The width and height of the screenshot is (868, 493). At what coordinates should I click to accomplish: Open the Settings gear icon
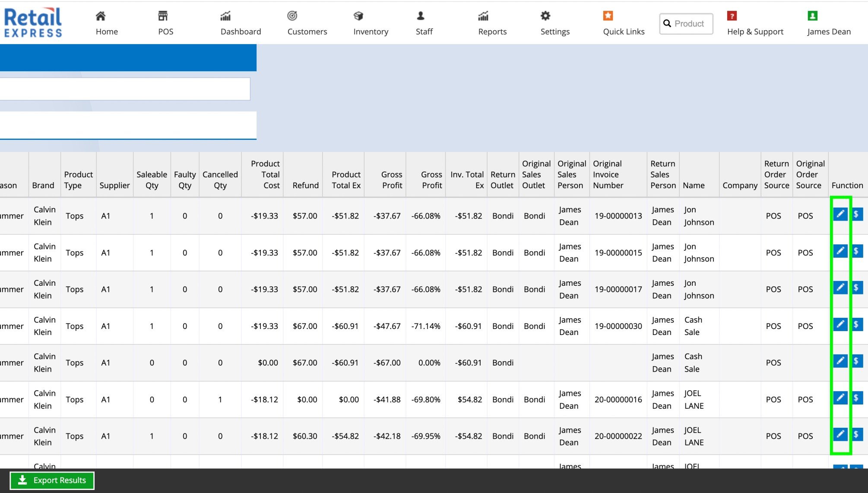tap(545, 16)
